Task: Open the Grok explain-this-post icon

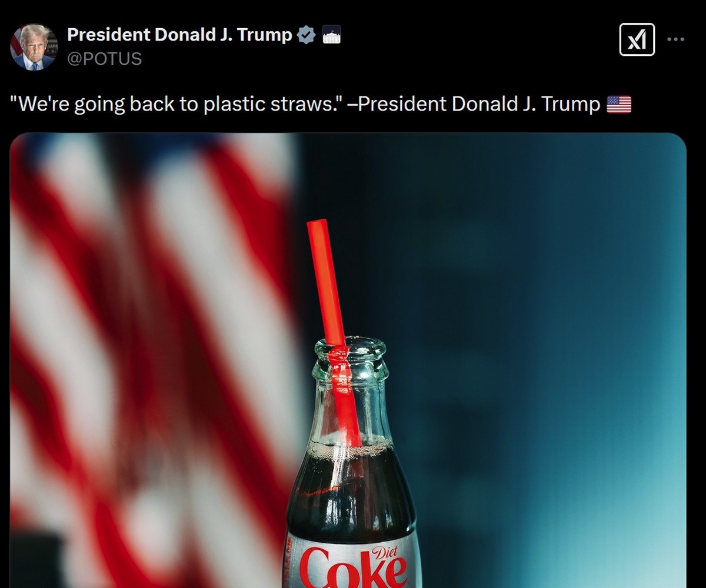Action: tap(637, 39)
